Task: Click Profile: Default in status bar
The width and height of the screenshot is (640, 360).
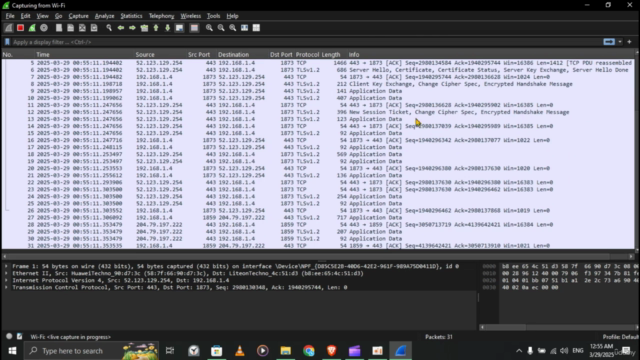Action: pos(620,337)
